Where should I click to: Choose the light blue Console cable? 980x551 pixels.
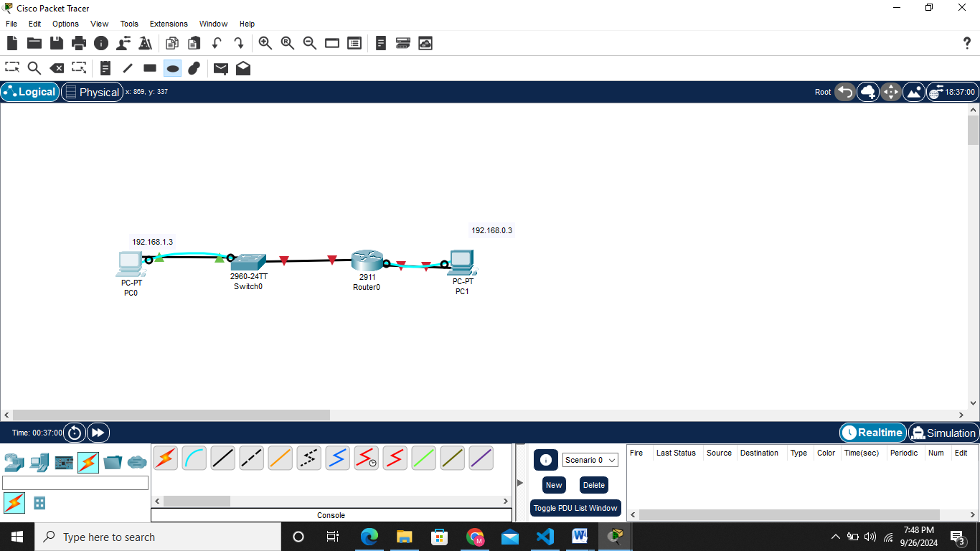194,458
